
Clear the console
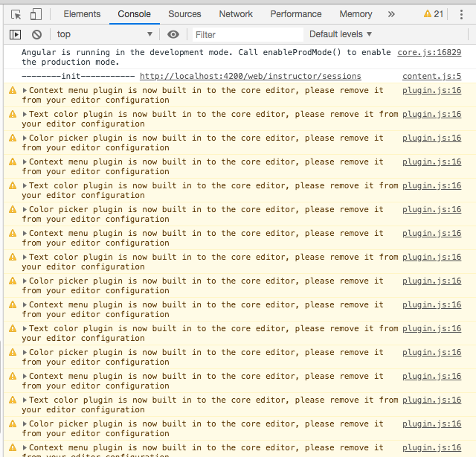36,34
